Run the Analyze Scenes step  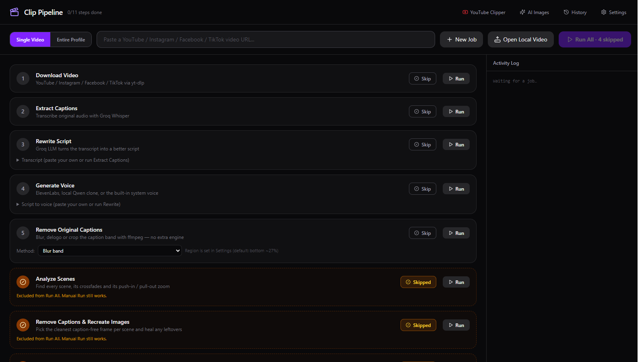point(456,282)
